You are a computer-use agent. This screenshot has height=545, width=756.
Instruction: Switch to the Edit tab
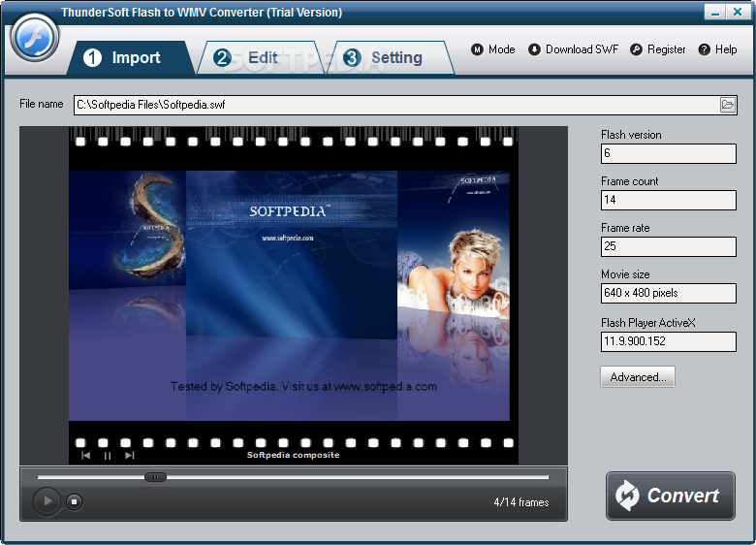[261, 57]
